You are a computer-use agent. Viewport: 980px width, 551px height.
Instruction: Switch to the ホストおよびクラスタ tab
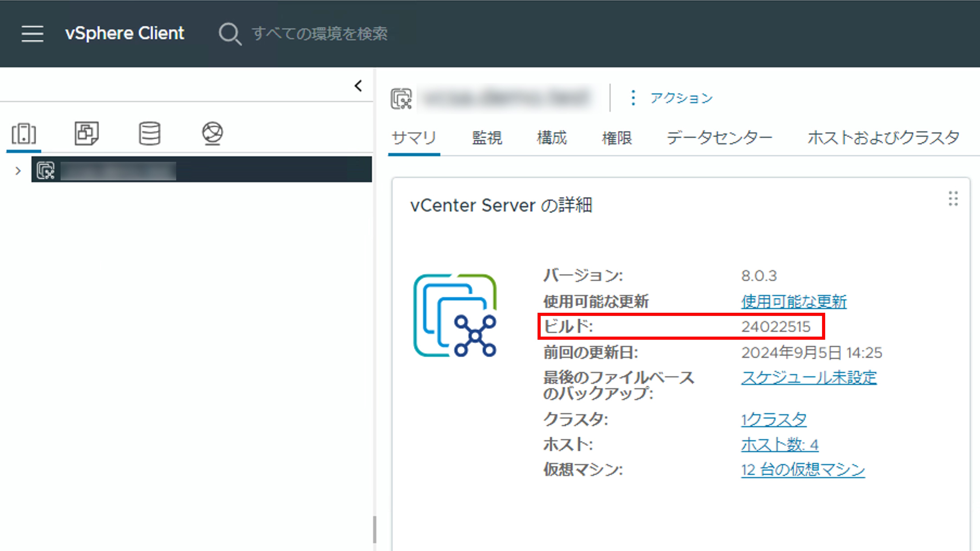coord(883,138)
